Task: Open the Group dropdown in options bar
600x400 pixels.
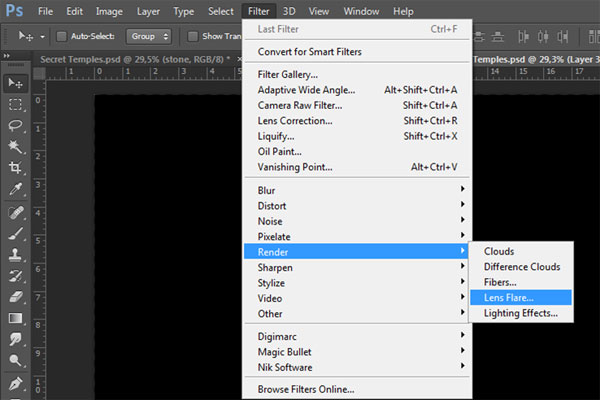Action: 149,36
